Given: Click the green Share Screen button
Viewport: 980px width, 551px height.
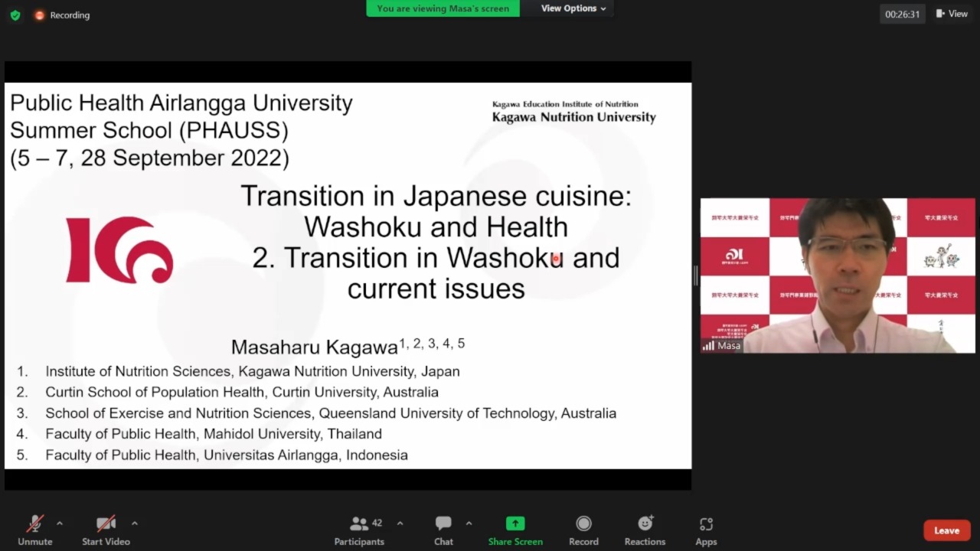Looking at the screenshot, I should (x=515, y=530).
